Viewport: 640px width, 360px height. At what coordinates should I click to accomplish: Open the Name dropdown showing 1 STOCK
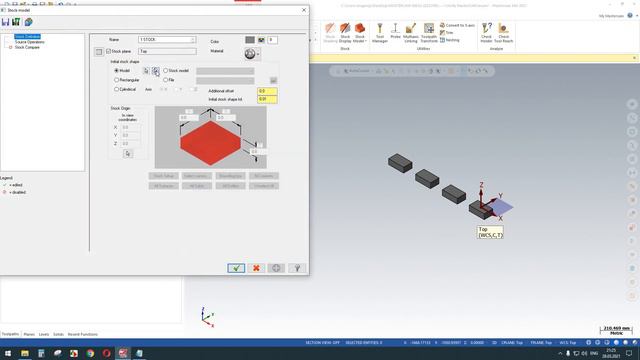pyautogui.click(x=193, y=40)
